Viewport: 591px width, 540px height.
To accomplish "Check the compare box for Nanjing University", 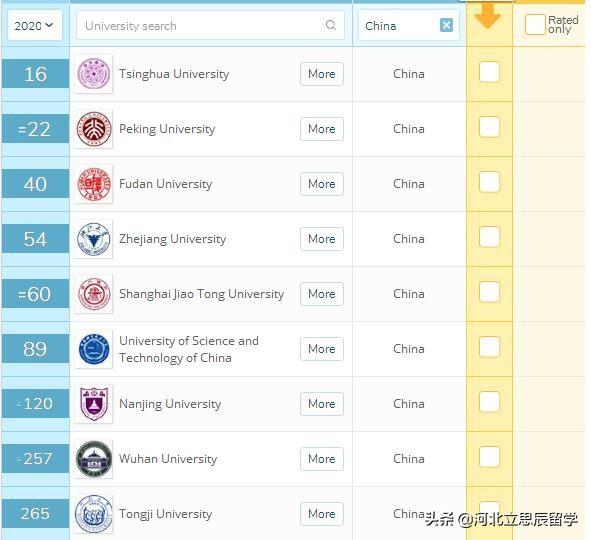I will (x=489, y=402).
